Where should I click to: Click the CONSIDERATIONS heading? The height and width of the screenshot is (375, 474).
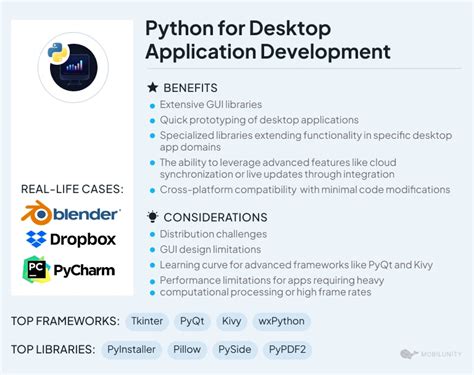pyautogui.click(x=215, y=217)
